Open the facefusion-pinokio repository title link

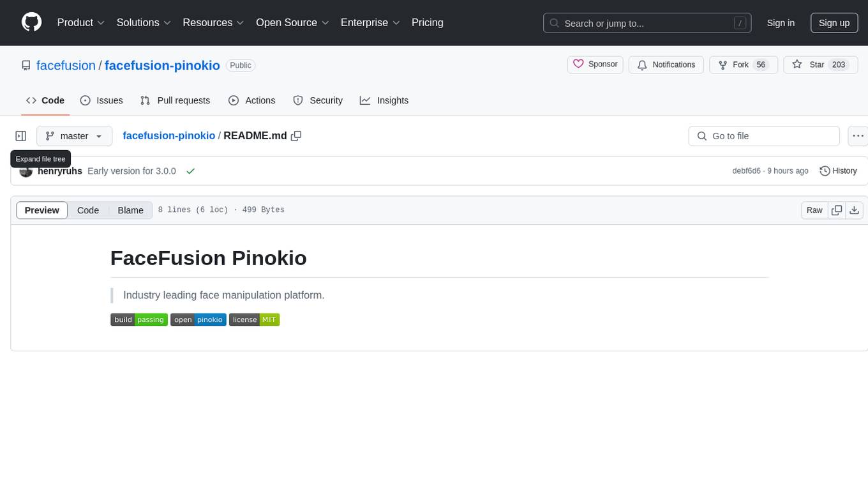(x=162, y=65)
